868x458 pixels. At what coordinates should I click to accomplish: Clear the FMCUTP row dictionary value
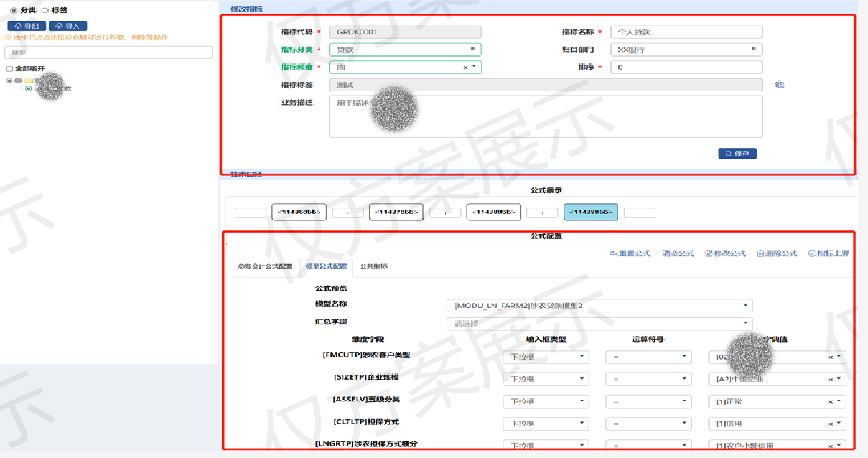pyautogui.click(x=830, y=358)
